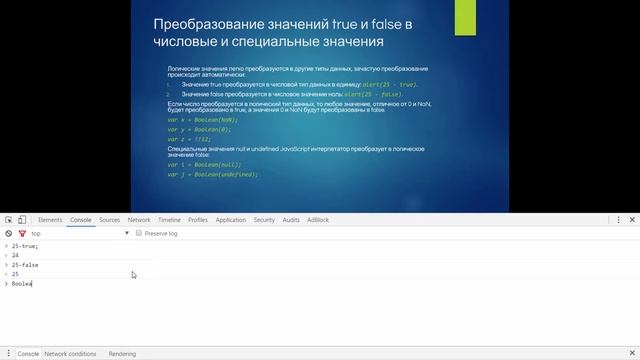This screenshot has height=360, width=640.
Task: Close the bottom drawer with the X
Action: coord(632,353)
